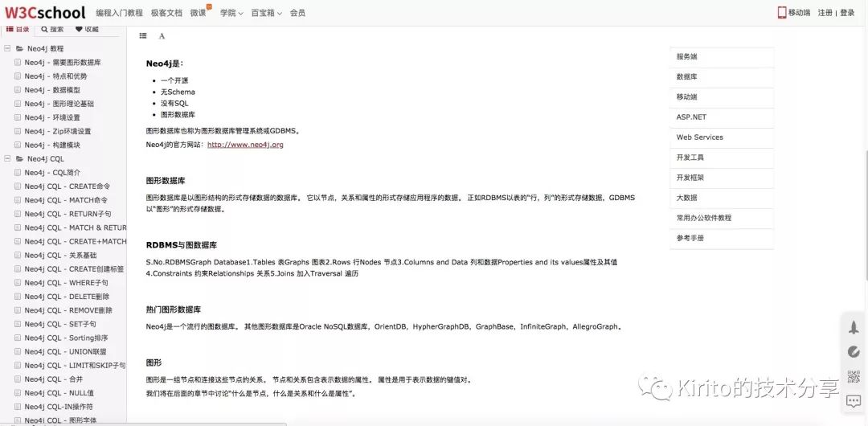Switch to the 收藏 tab
The image size is (868, 426).
click(x=87, y=29)
